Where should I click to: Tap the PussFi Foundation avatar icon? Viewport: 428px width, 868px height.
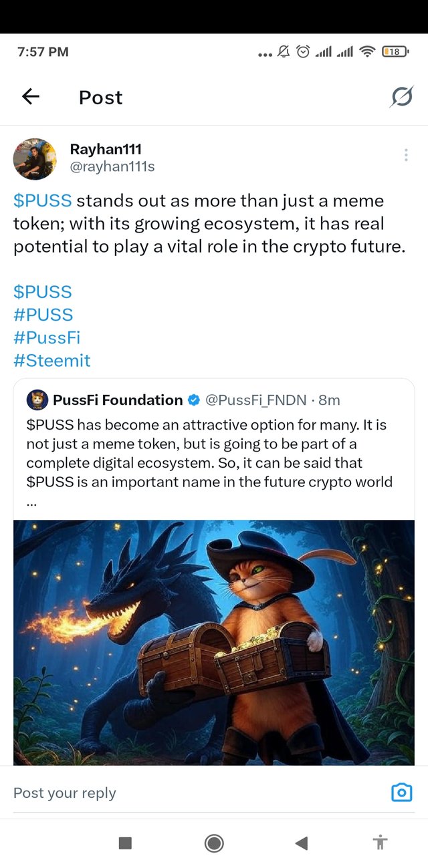(37, 400)
